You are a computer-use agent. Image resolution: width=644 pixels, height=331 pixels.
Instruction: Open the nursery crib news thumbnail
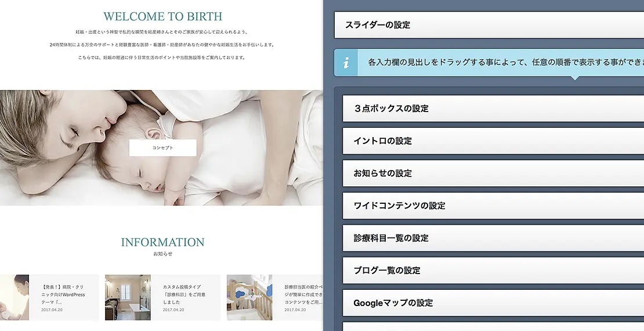[249, 298]
